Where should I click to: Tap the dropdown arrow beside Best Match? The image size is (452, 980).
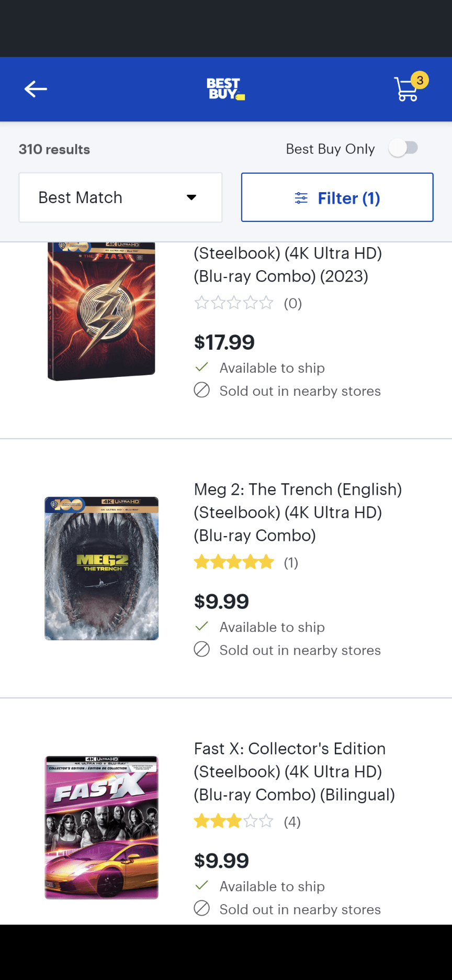click(x=191, y=197)
